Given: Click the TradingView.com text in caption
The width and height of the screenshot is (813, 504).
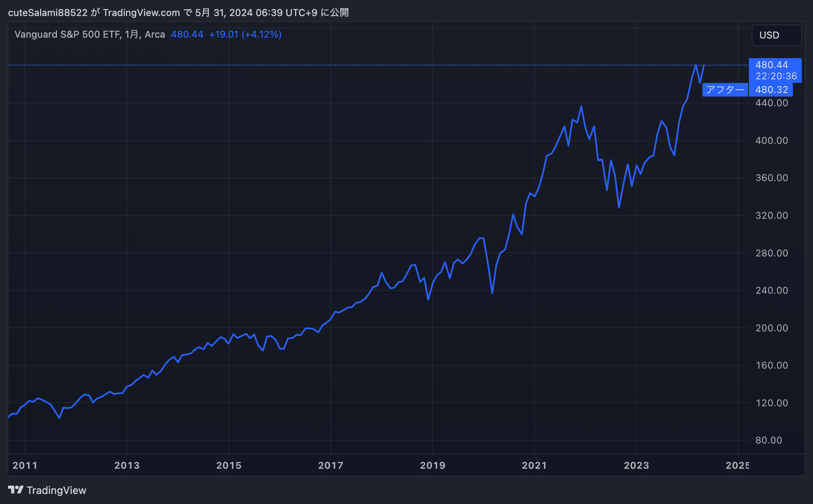Looking at the screenshot, I should click(142, 13).
